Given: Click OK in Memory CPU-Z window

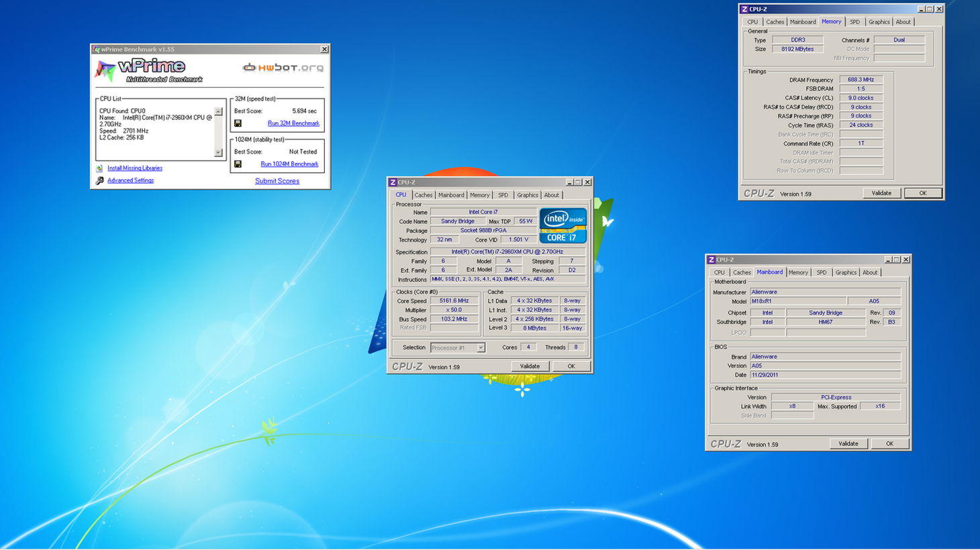Looking at the screenshot, I should click(x=923, y=193).
